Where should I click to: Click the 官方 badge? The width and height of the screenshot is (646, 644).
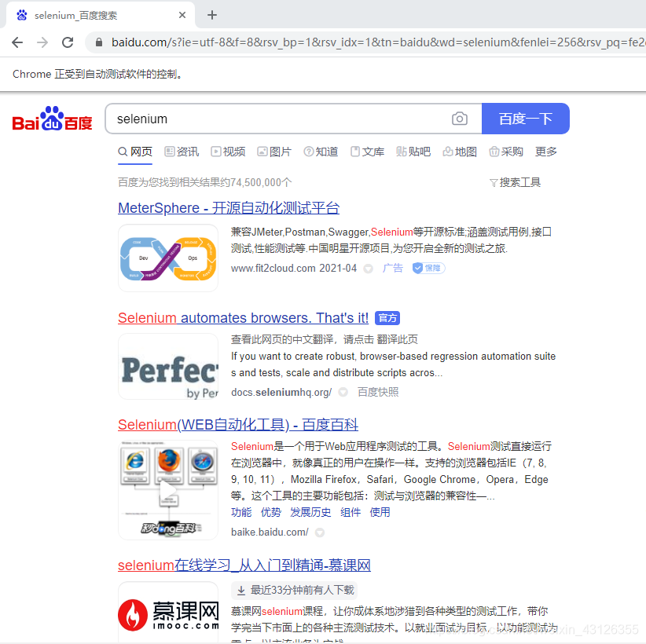[x=387, y=318]
